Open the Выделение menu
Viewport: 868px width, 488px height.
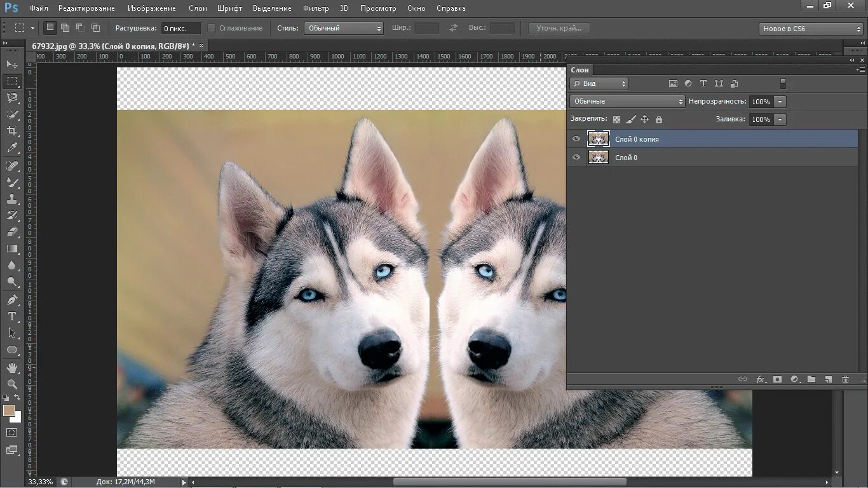[x=272, y=8]
